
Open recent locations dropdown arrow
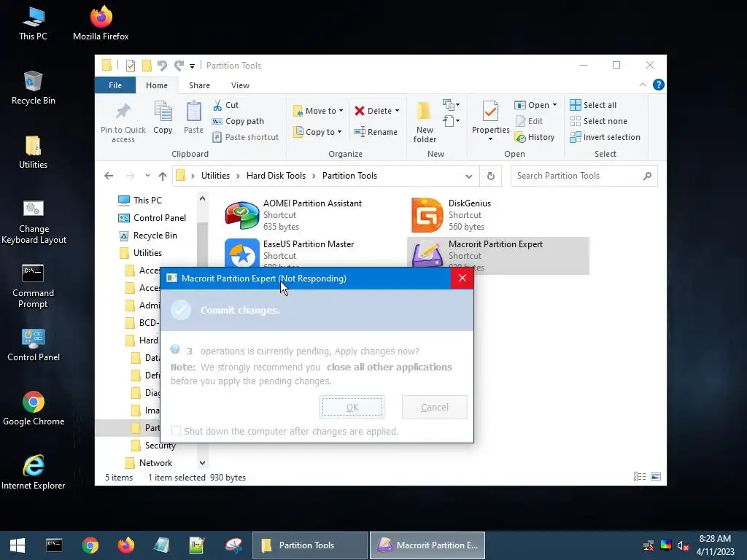tap(147, 176)
